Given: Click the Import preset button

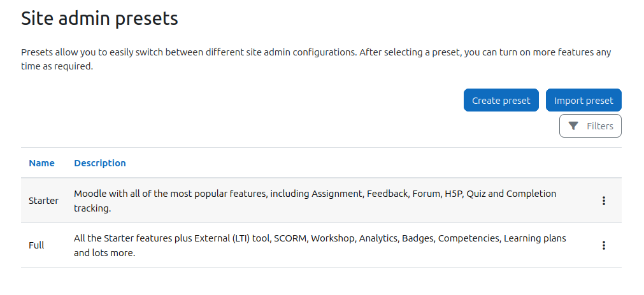Looking at the screenshot, I should click(583, 100).
